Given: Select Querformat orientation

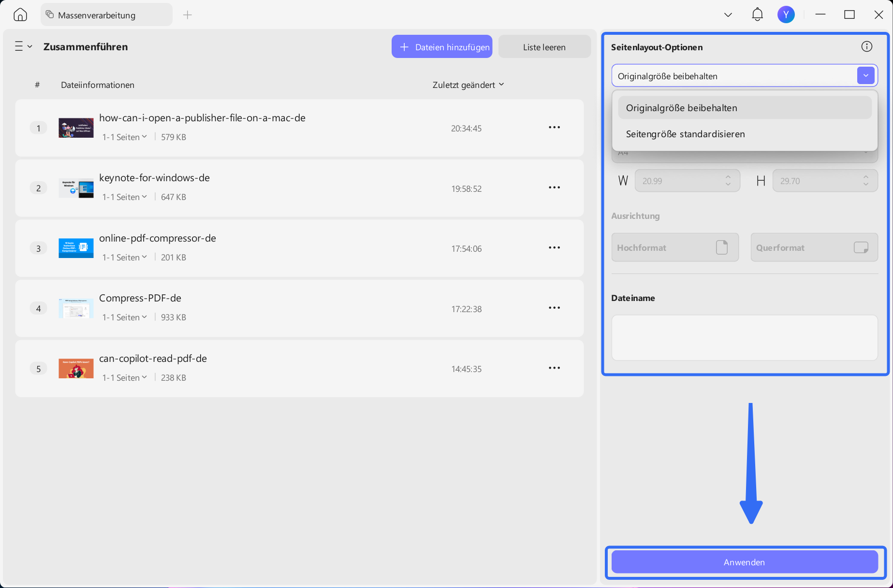Looking at the screenshot, I should tap(814, 247).
